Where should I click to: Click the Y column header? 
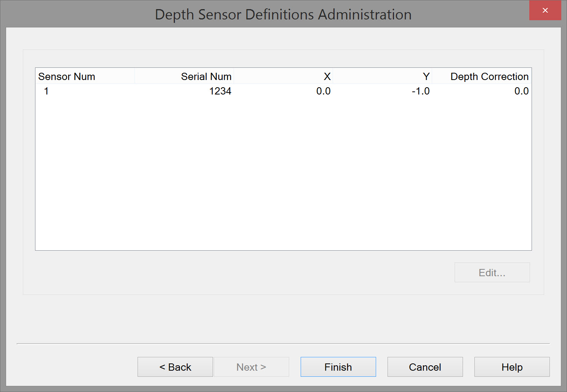click(x=426, y=77)
